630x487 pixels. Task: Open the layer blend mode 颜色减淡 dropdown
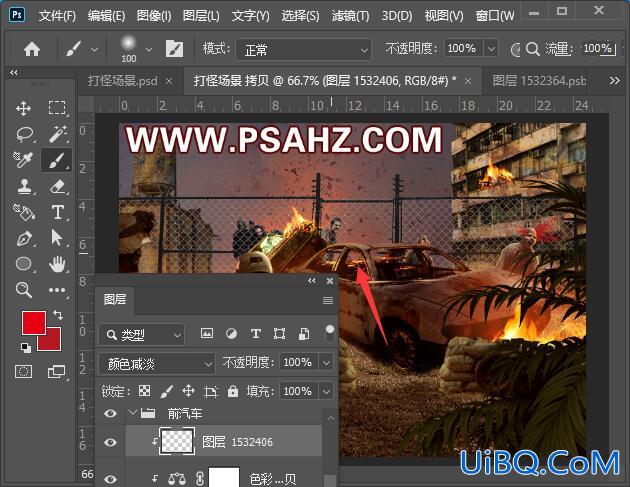156,364
